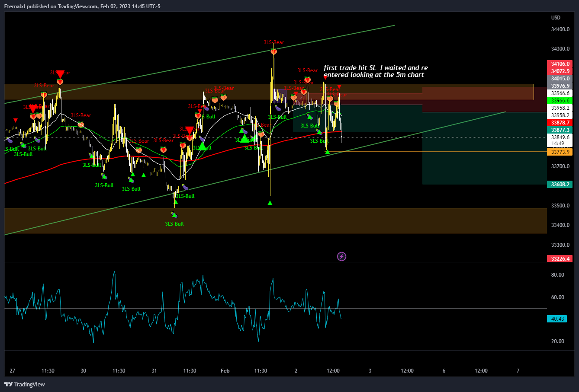
Task: Click the blue 40.43 RSI value label
Action: 557,319
